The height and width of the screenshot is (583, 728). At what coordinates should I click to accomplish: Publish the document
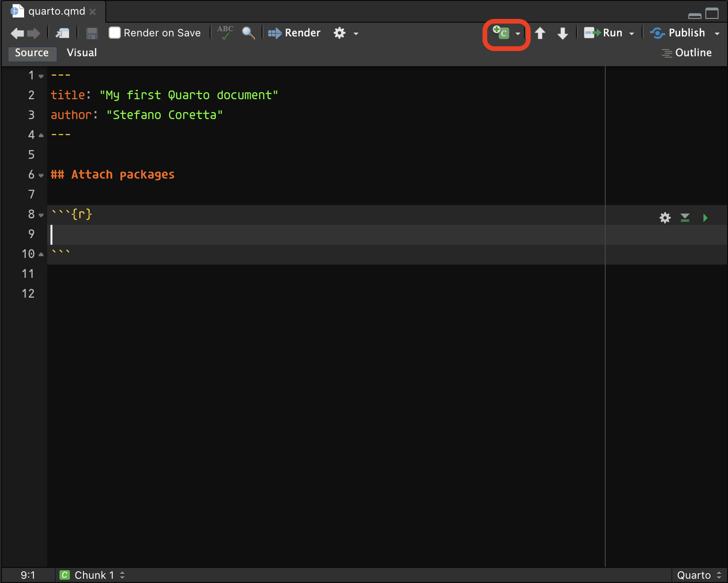tap(677, 33)
